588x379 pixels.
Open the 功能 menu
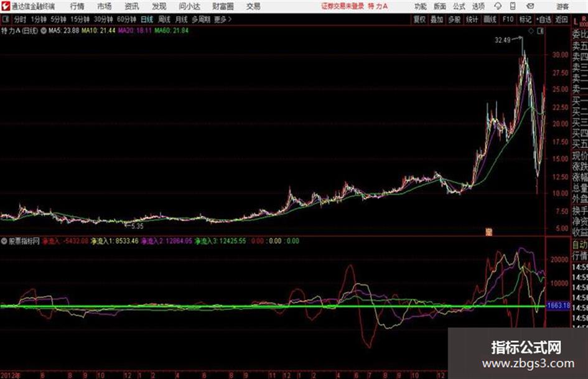pos(421,6)
